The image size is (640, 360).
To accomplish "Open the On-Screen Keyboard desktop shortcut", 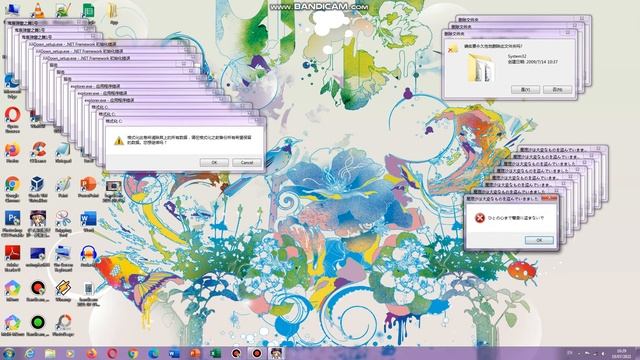I will point(63,258).
